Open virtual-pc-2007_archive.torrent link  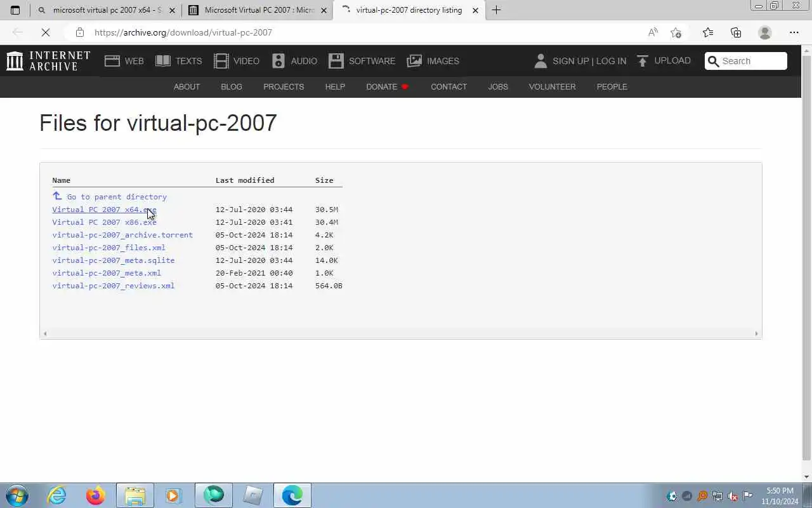[x=122, y=235]
